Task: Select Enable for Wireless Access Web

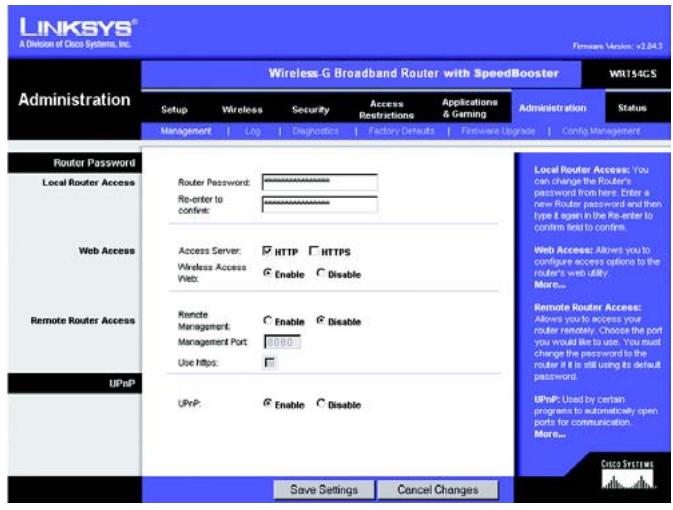Action: pos(267,273)
